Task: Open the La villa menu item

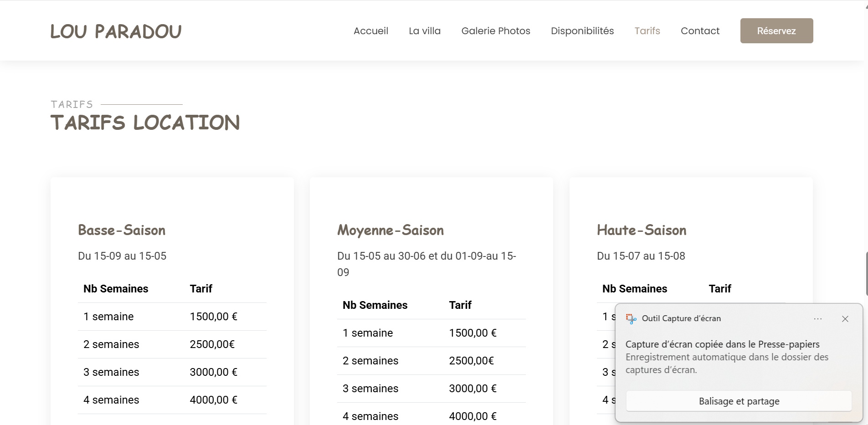Action: (x=424, y=31)
